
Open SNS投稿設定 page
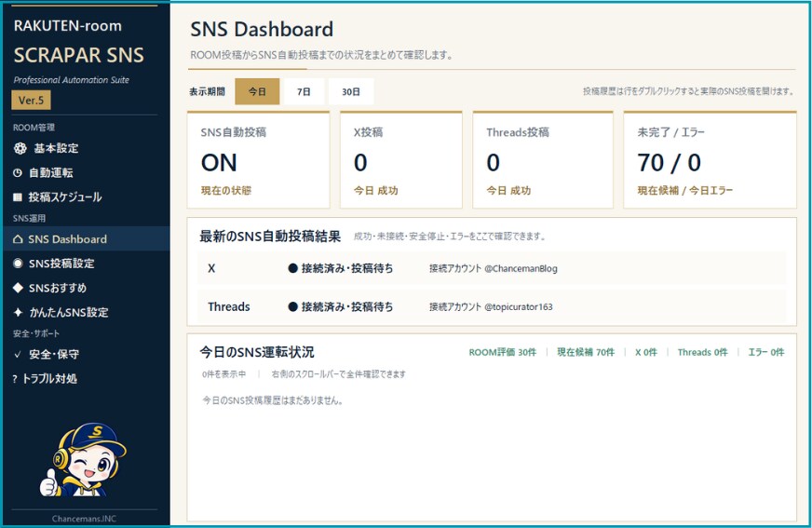[x=86, y=264]
